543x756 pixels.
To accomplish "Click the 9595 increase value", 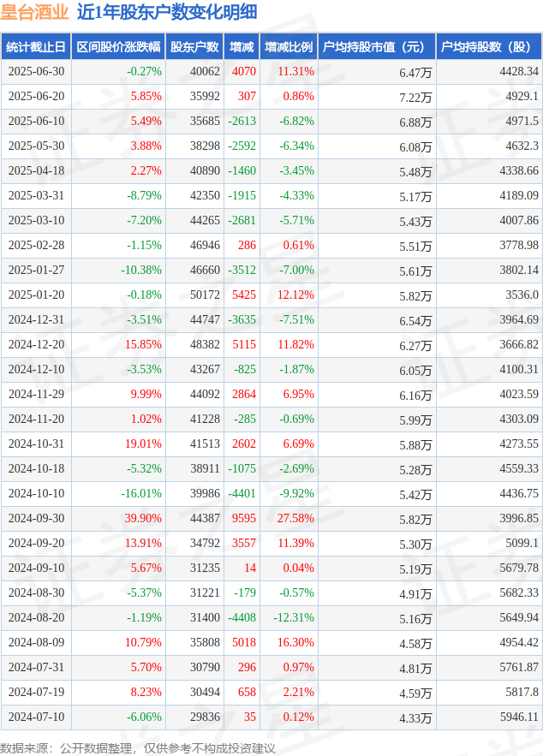I will tap(244, 518).
